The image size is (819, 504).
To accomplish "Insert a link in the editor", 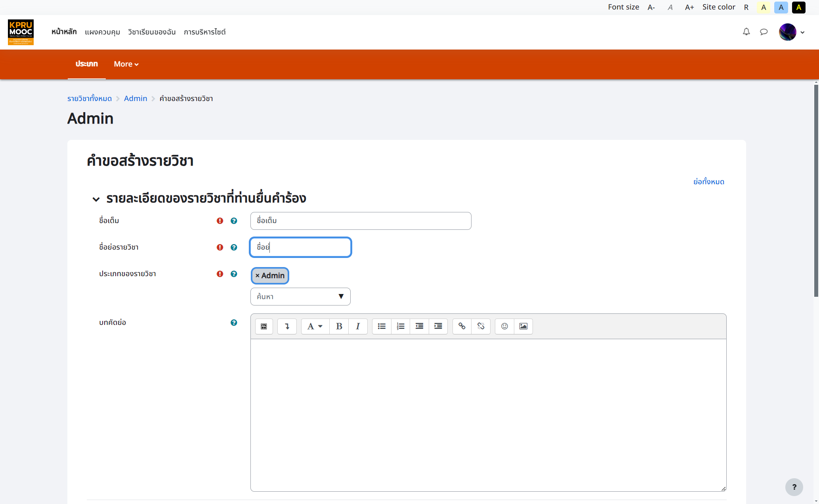I will pos(462,326).
